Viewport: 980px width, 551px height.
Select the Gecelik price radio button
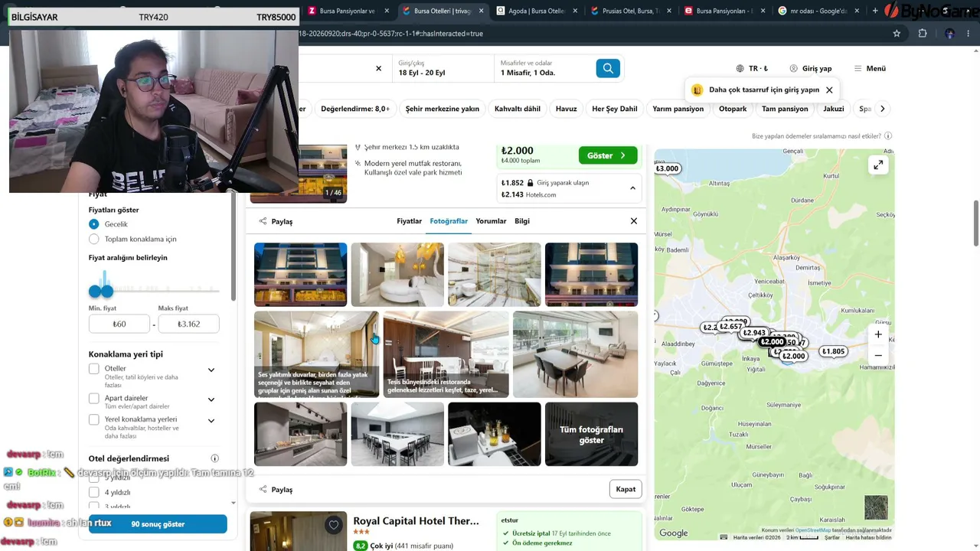click(93, 224)
